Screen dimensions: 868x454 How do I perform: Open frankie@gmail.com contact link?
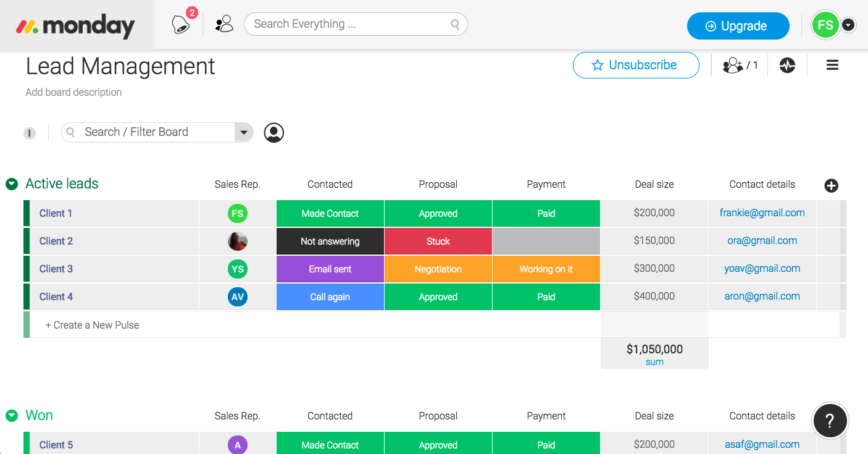762,213
